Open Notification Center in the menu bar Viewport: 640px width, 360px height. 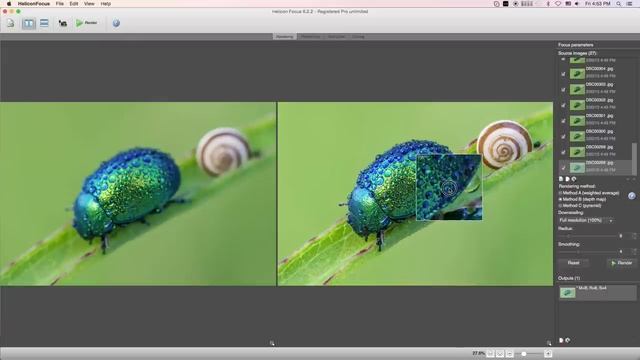(630, 4)
